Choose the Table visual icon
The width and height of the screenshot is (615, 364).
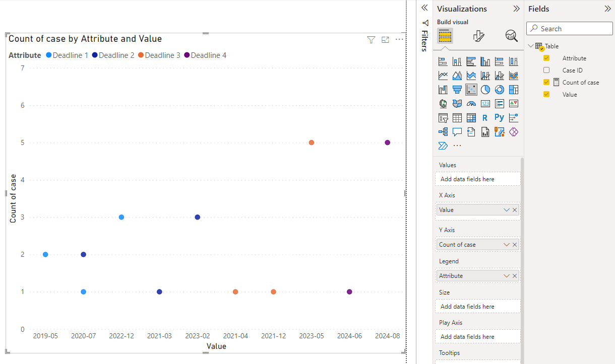click(x=457, y=118)
